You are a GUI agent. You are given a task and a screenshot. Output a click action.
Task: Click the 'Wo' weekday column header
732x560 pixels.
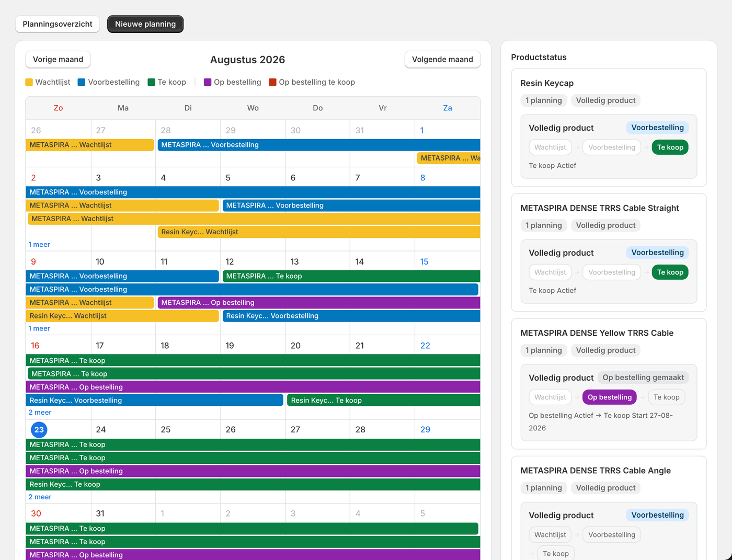click(x=253, y=108)
